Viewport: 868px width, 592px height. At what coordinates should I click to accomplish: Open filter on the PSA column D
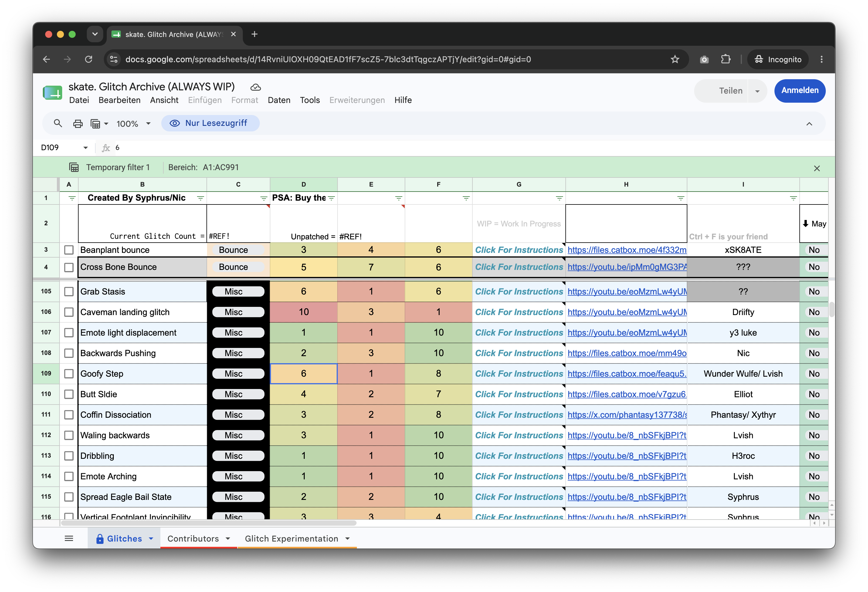[331, 198]
